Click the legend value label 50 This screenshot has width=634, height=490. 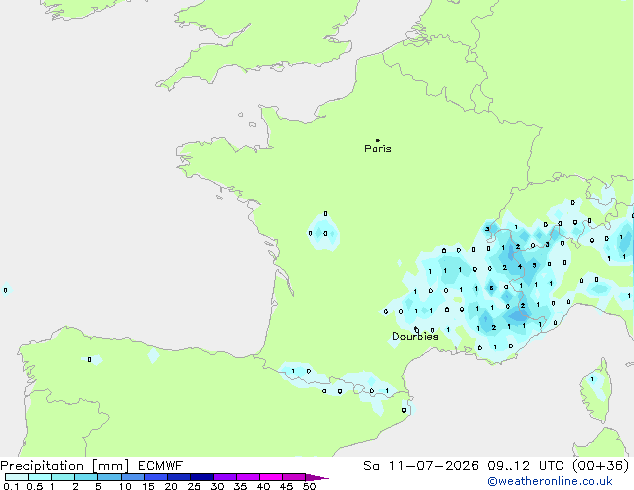(310, 486)
